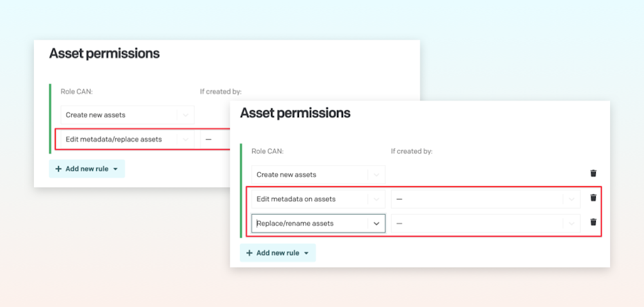Click created-by field beside Edit metadata/replace assets

click(x=215, y=140)
